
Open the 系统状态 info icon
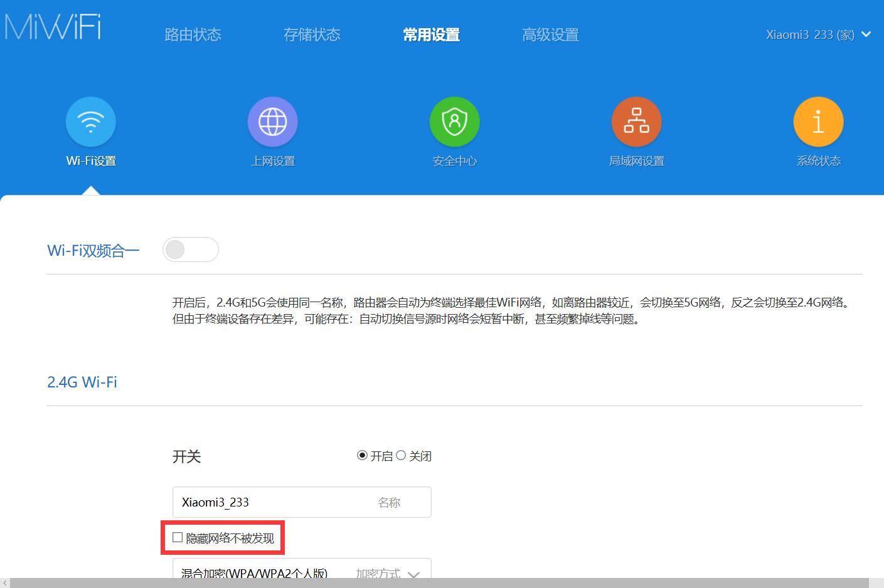[818, 122]
